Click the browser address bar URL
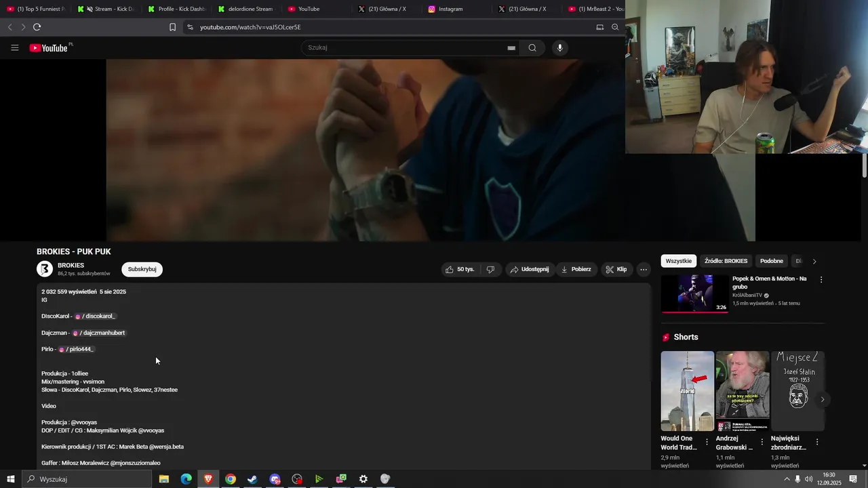The image size is (868, 488). (250, 27)
